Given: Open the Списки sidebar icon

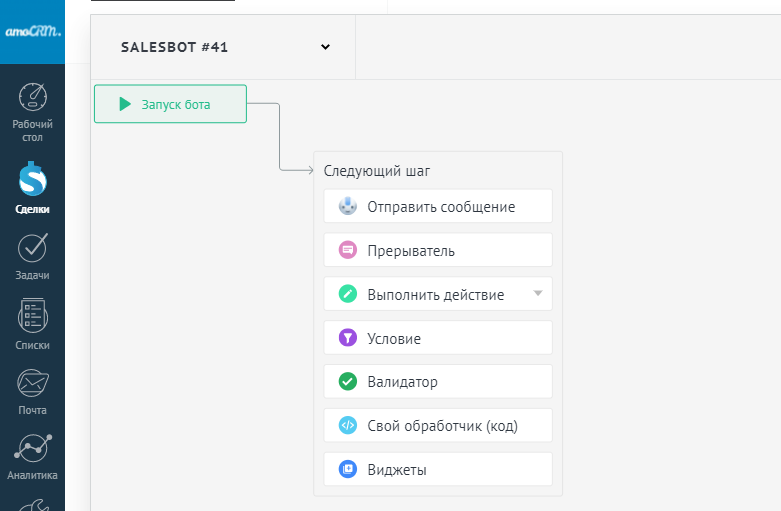Looking at the screenshot, I should pos(33,315).
